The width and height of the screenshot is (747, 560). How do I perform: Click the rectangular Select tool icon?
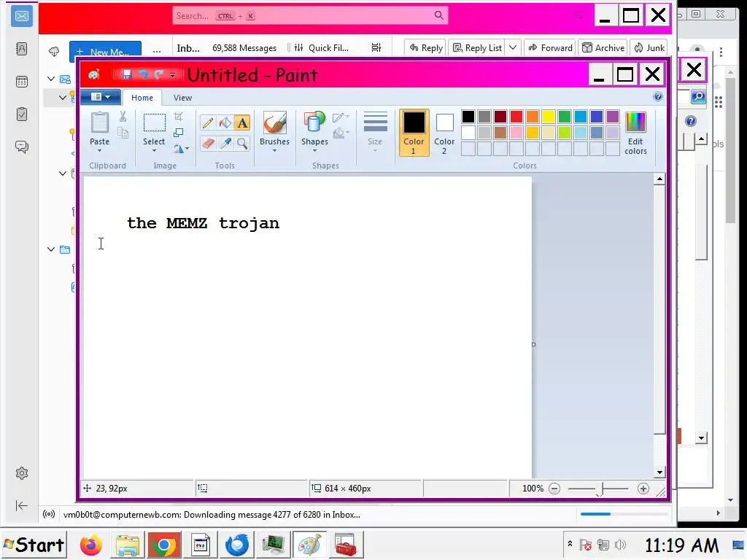[x=155, y=122]
